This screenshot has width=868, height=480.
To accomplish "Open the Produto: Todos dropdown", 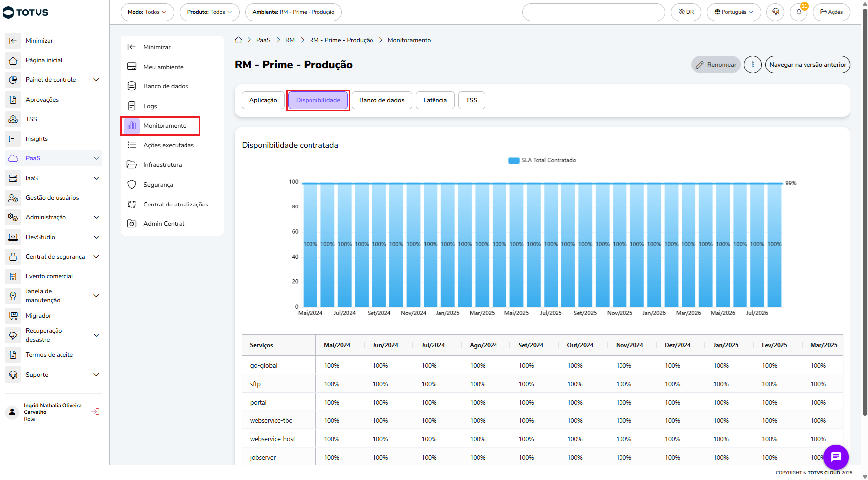I will [x=209, y=12].
